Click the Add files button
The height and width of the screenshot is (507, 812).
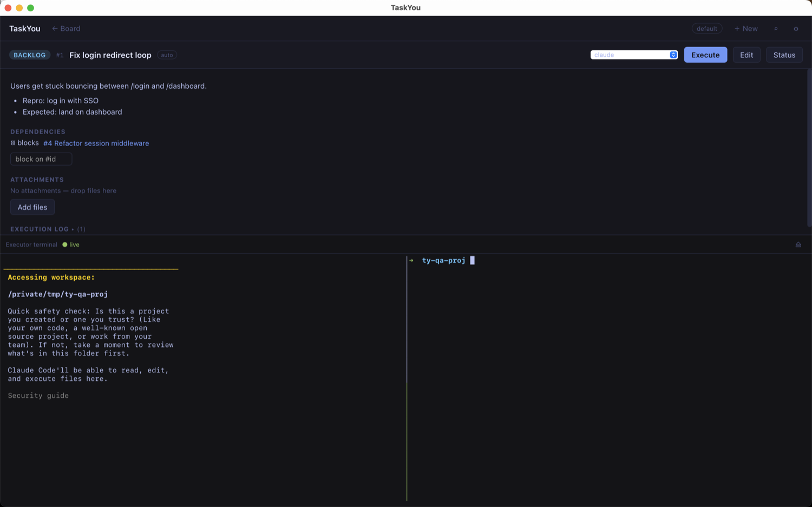coord(32,207)
